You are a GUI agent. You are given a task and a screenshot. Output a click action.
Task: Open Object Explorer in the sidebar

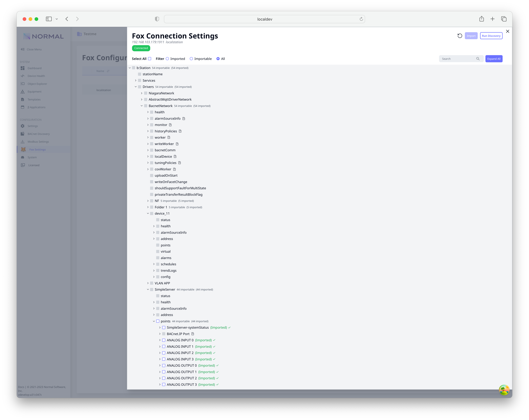37,84
